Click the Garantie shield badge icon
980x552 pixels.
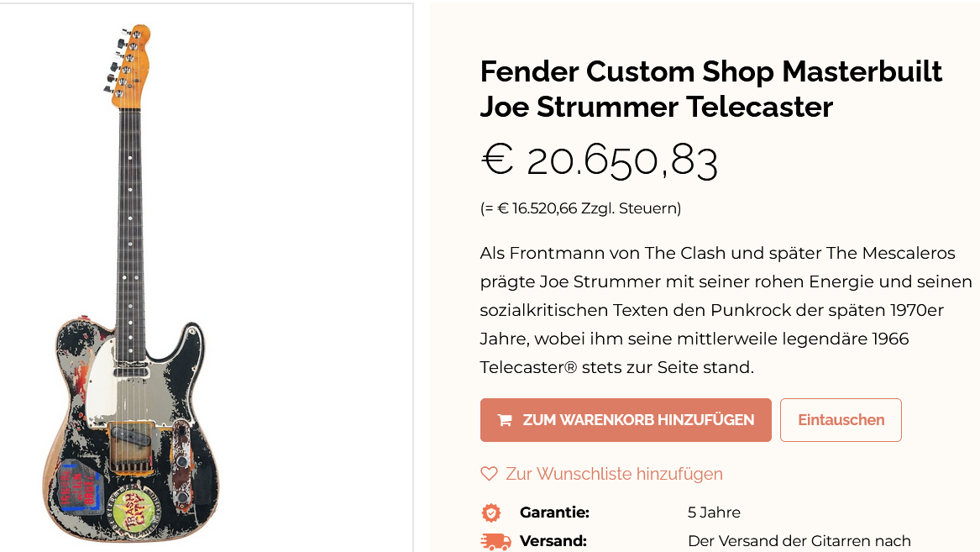point(491,513)
